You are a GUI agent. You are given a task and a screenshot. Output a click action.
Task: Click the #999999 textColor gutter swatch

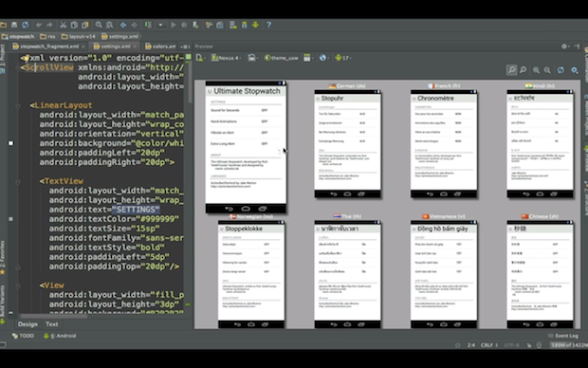[10, 219]
